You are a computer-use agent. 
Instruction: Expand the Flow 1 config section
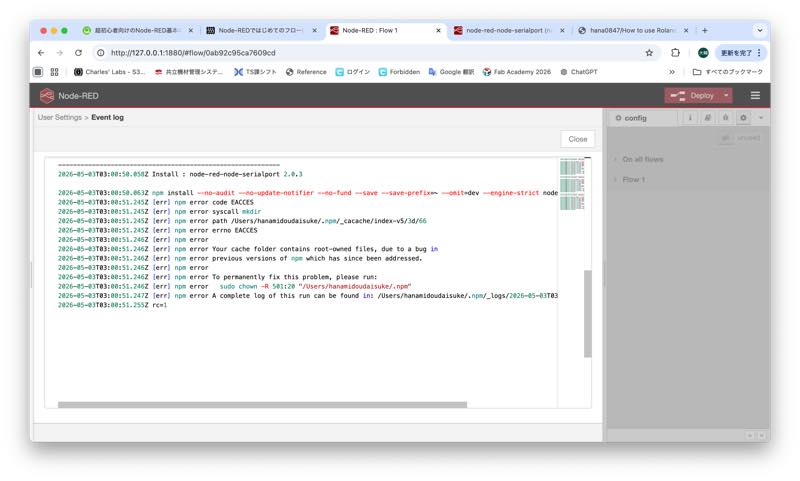coord(630,180)
